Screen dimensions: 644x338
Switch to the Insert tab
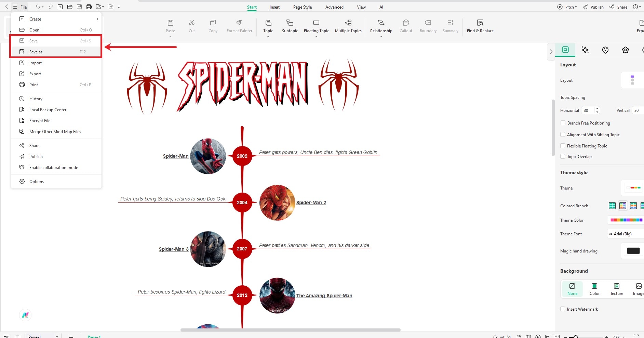point(274,7)
